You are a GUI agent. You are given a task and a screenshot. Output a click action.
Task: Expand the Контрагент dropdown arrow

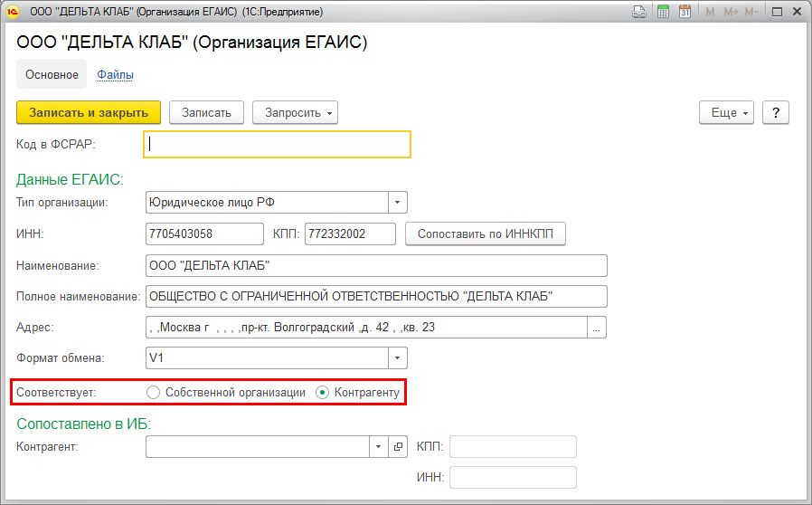[379, 446]
